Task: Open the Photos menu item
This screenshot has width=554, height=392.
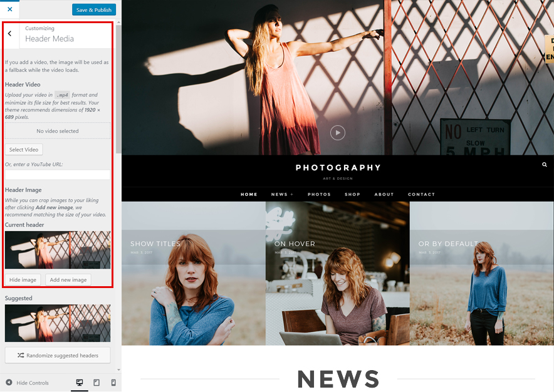Action: [319, 194]
